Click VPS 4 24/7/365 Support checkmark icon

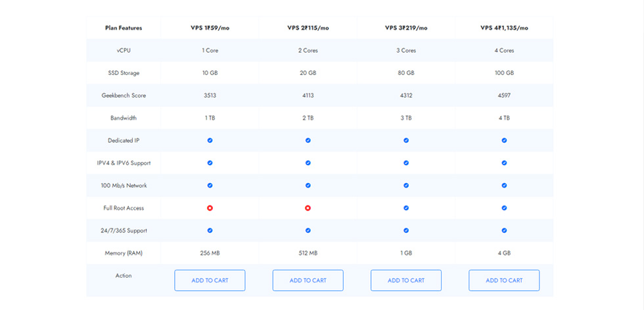pyautogui.click(x=505, y=230)
